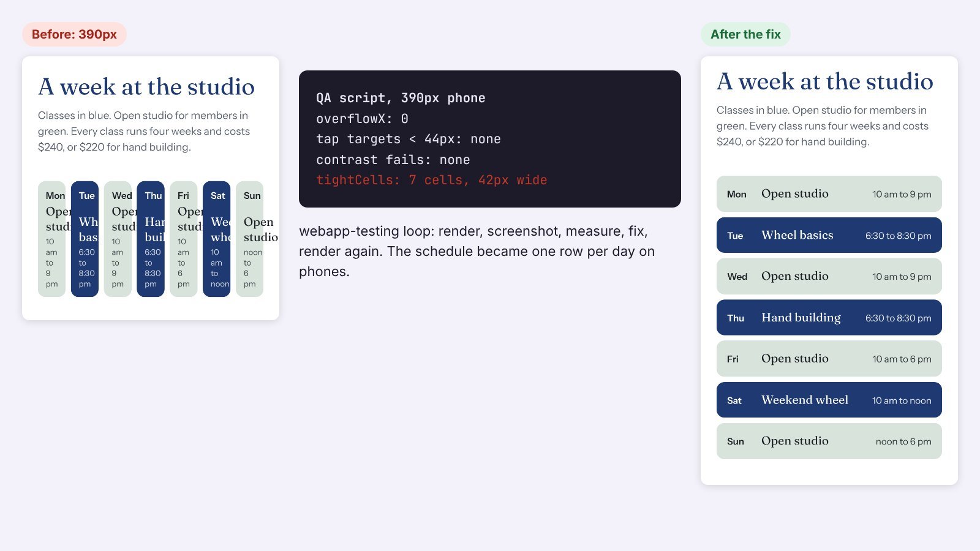Image resolution: width=980 pixels, height=551 pixels.
Task: Select the "overflowX: 0" code line
Action: tap(362, 119)
